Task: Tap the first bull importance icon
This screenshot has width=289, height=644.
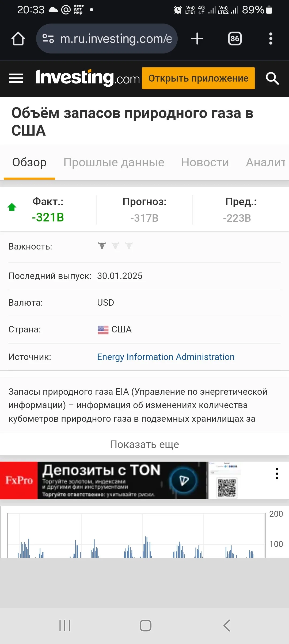Action: coord(102,245)
